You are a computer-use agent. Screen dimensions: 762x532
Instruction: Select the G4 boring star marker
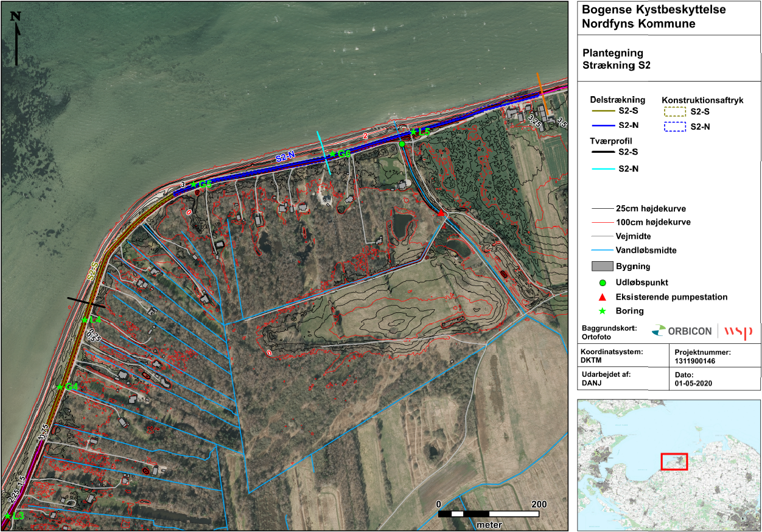coord(60,387)
